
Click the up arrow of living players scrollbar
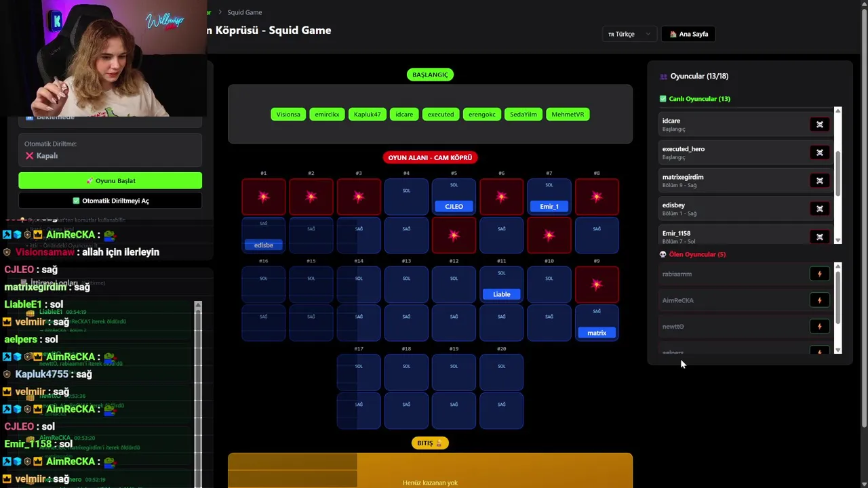coord(838,110)
